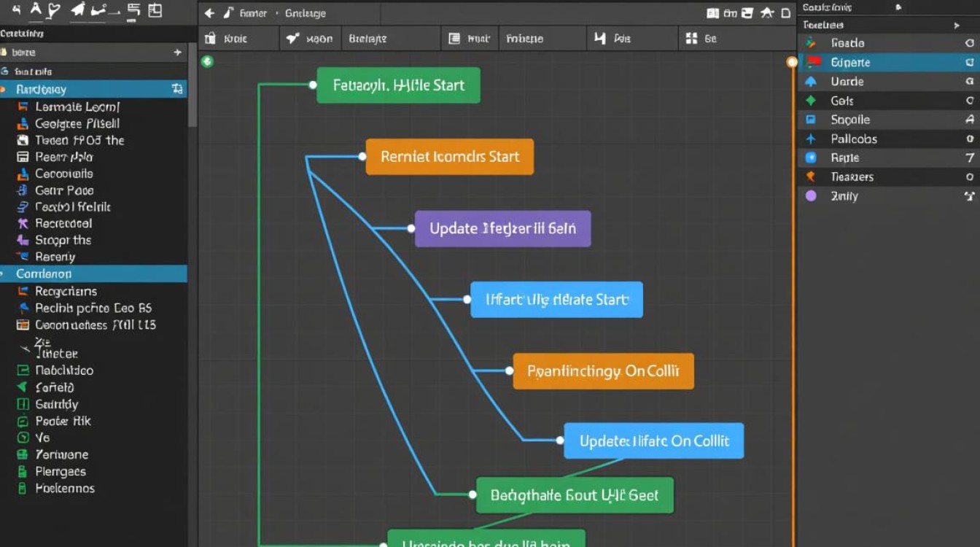Click the green triangle icon beside Sañeld
Screen dimensions: 980x547
click(x=22, y=387)
